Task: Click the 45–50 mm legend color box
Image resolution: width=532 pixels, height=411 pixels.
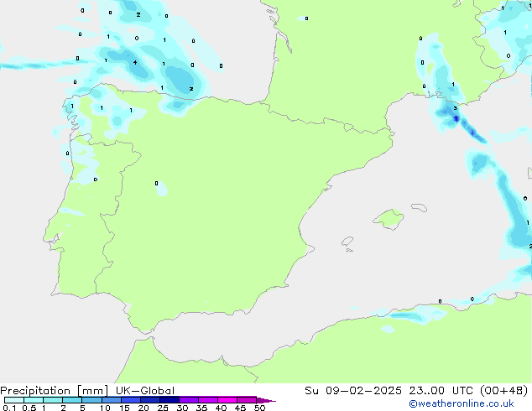Action: (247, 400)
